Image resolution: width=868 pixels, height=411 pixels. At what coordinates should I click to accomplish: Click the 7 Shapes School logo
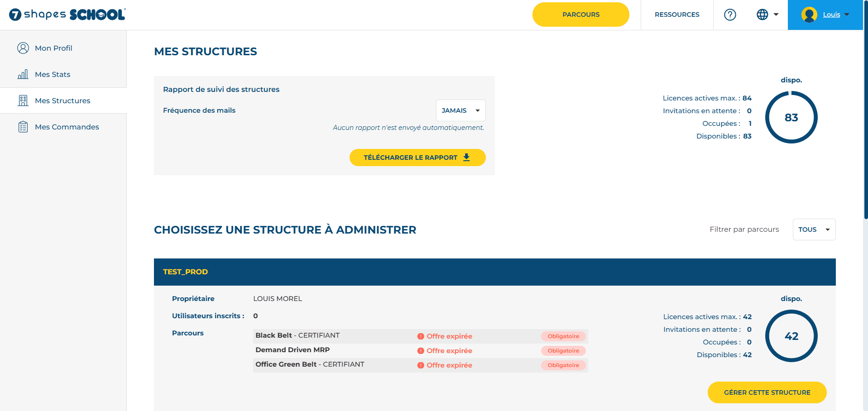67,14
